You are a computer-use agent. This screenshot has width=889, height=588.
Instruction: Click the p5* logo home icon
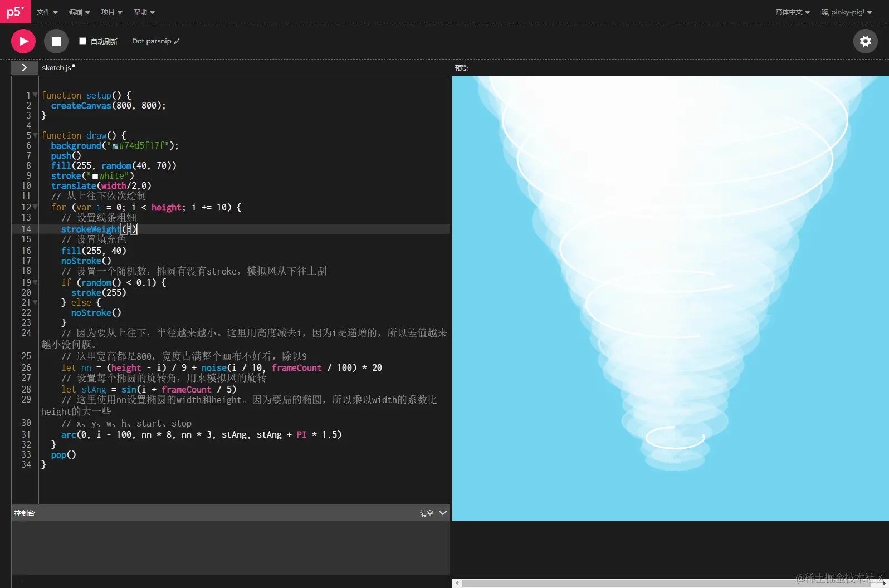pos(16,12)
